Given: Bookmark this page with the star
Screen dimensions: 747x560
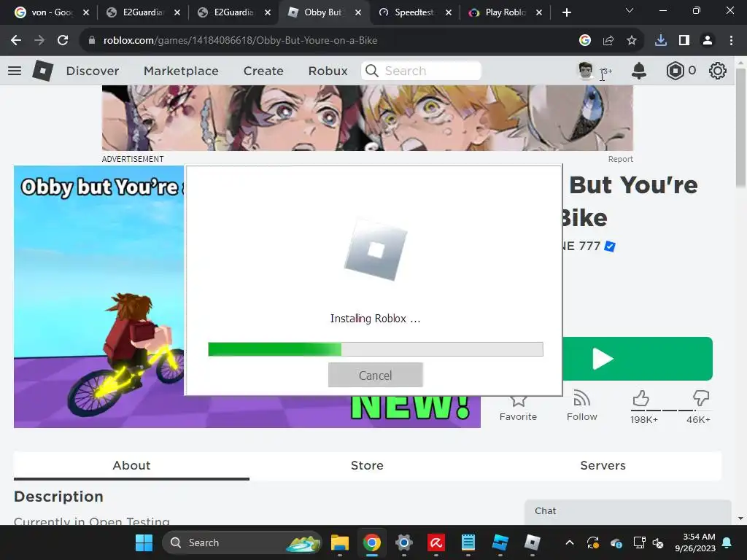Looking at the screenshot, I should [x=632, y=41].
